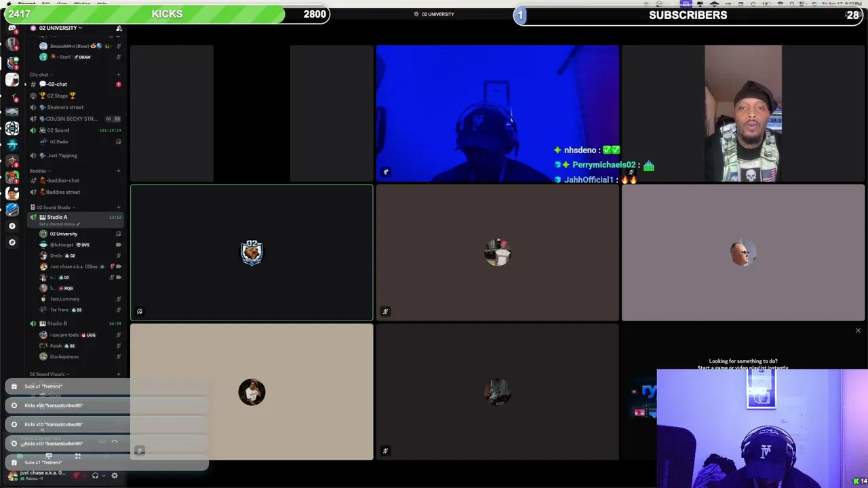Join the 02 Sound voice channel
This screenshot has width=868, height=488.
[75, 130]
